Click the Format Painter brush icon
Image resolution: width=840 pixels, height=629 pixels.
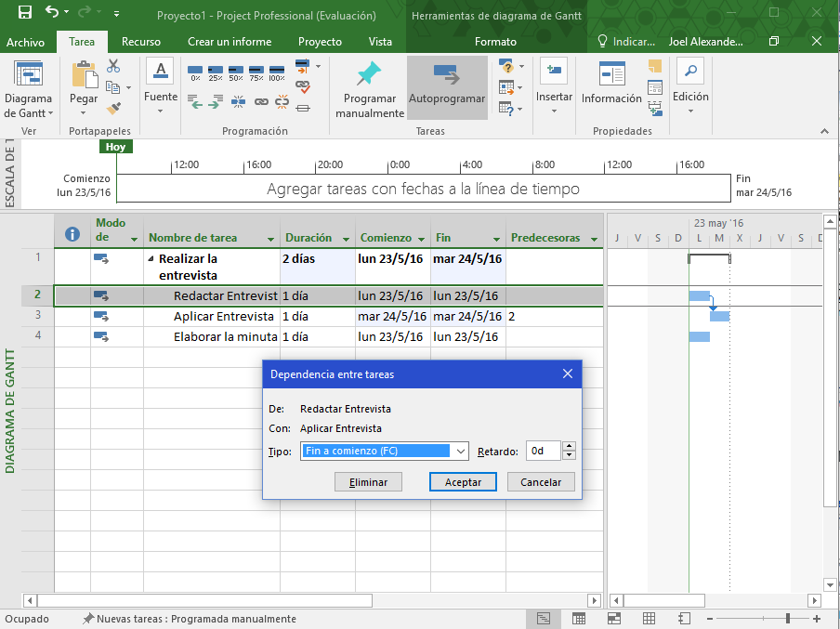tap(113, 108)
